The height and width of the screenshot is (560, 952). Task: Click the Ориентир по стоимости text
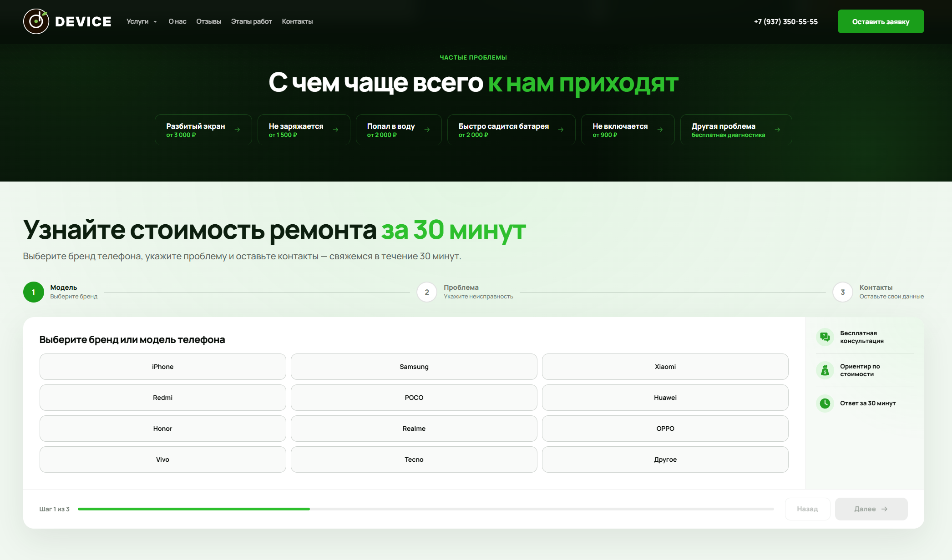pyautogui.click(x=860, y=370)
